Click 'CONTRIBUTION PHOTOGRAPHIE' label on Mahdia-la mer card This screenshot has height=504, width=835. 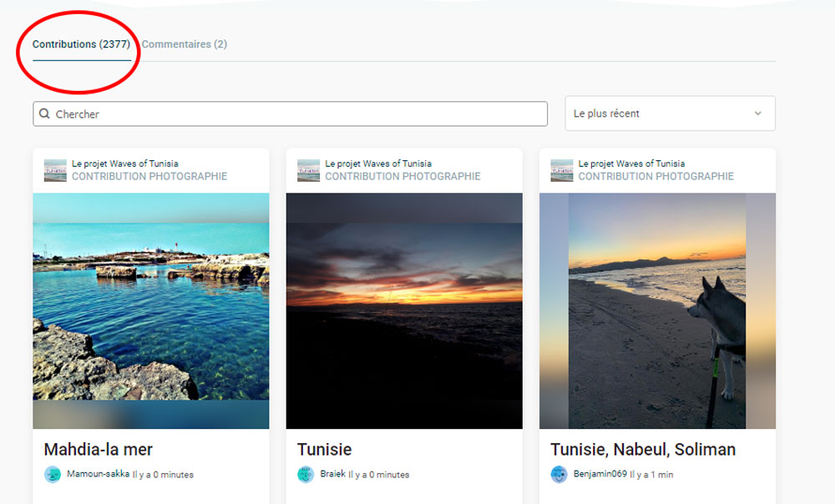click(x=149, y=176)
